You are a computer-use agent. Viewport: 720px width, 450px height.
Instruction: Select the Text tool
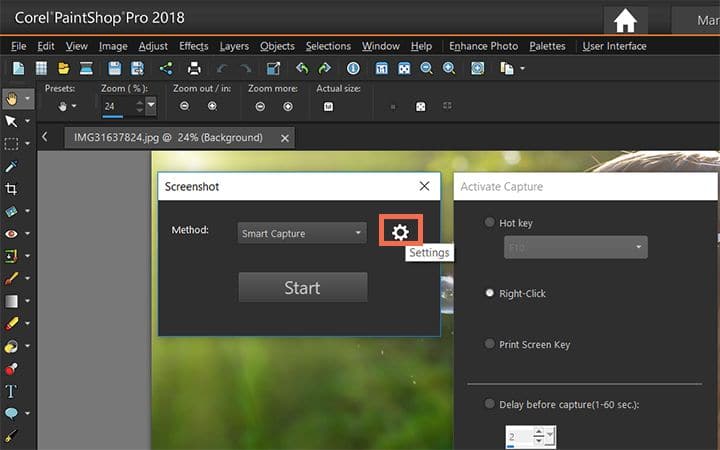pyautogui.click(x=11, y=391)
